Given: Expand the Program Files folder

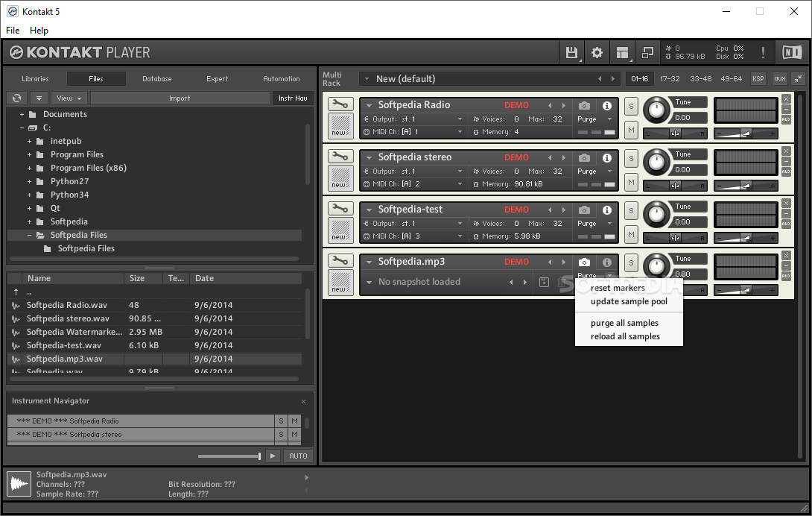Looking at the screenshot, I should (x=29, y=154).
